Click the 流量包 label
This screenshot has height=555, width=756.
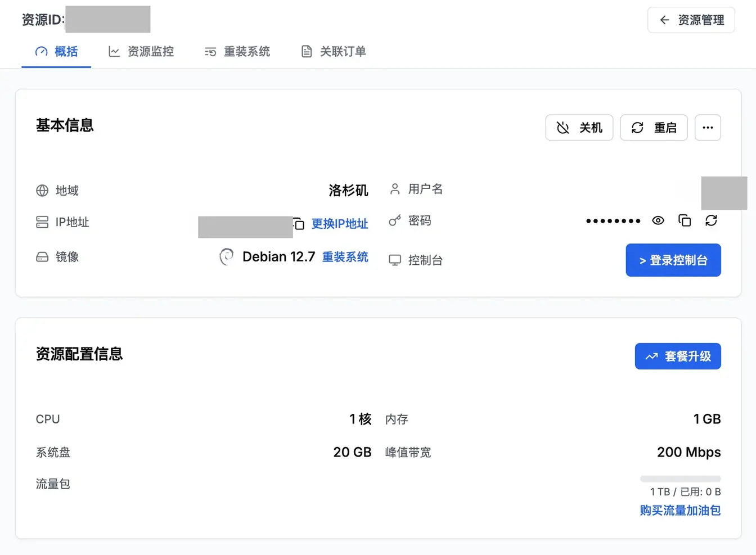pyautogui.click(x=53, y=484)
